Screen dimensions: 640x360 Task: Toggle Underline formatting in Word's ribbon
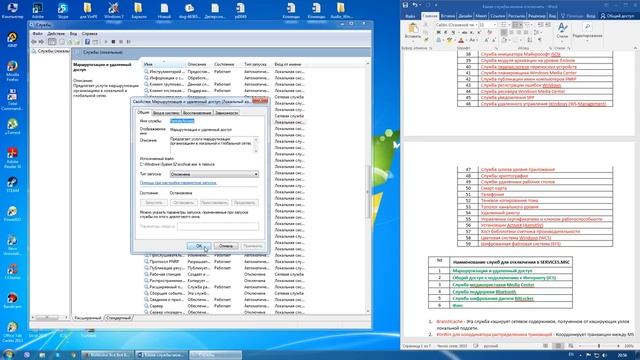453,33
